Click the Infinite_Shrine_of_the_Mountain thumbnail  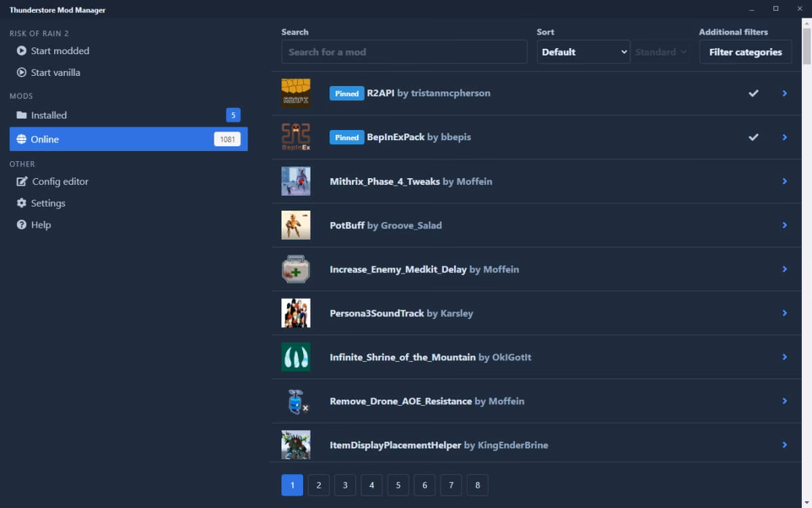(x=296, y=357)
